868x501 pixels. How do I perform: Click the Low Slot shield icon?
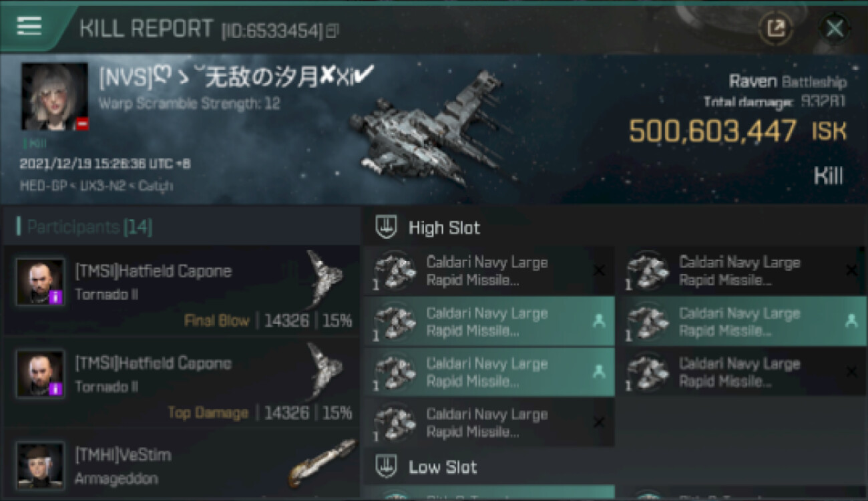pyautogui.click(x=386, y=466)
